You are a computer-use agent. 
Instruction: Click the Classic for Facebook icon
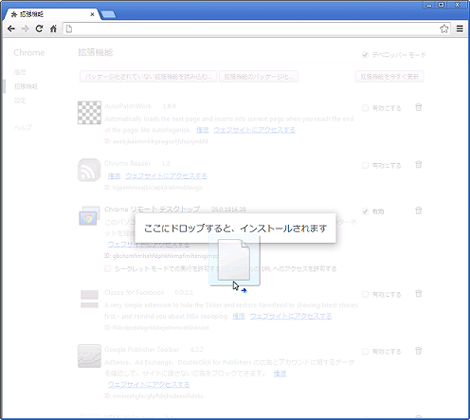pos(89,299)
